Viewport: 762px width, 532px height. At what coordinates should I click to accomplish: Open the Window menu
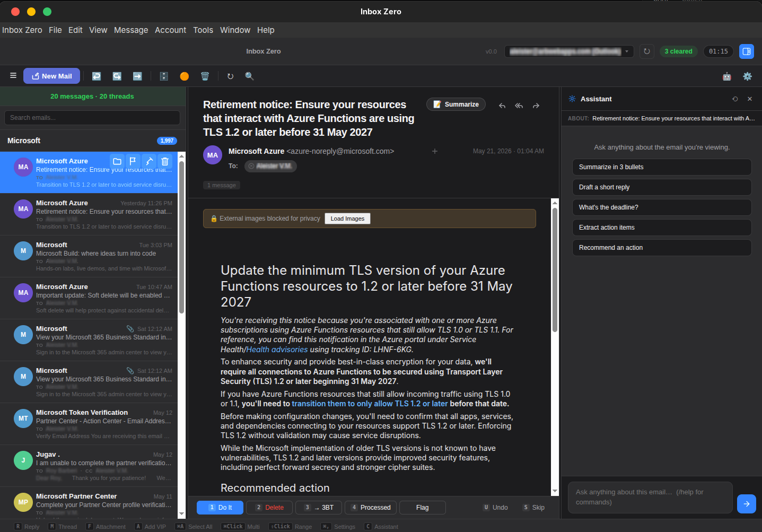coord(235,30)
